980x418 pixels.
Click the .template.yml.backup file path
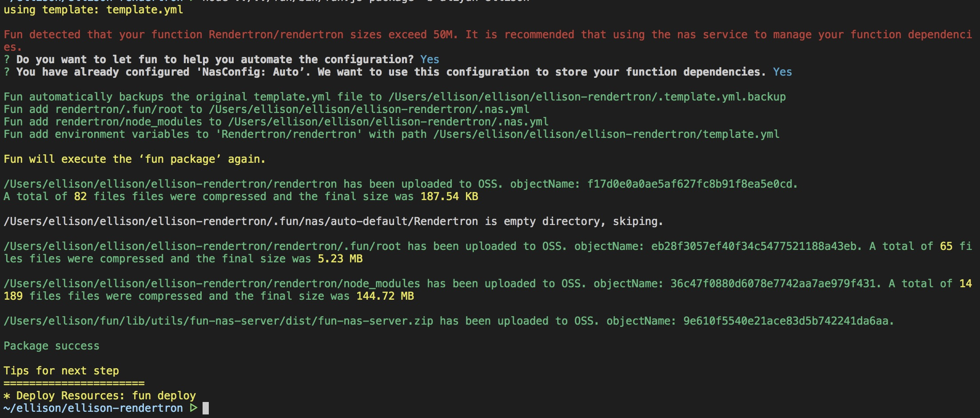(x=587, y=97)
